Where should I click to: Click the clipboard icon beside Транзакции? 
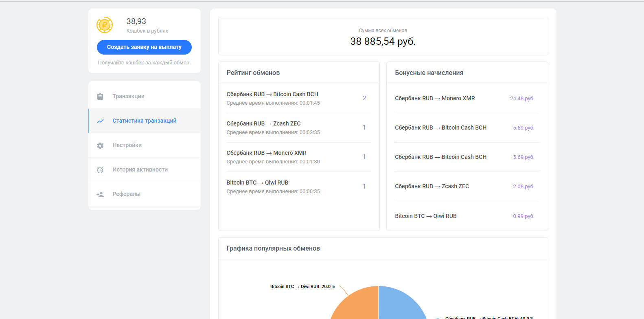click(x=100, y=97)
